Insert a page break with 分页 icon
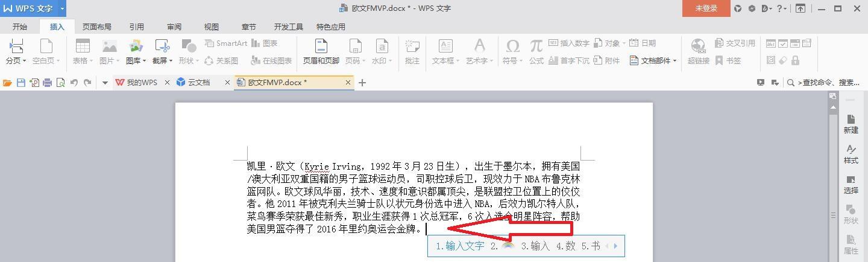The image size is (868, 262). click(16, 46)
